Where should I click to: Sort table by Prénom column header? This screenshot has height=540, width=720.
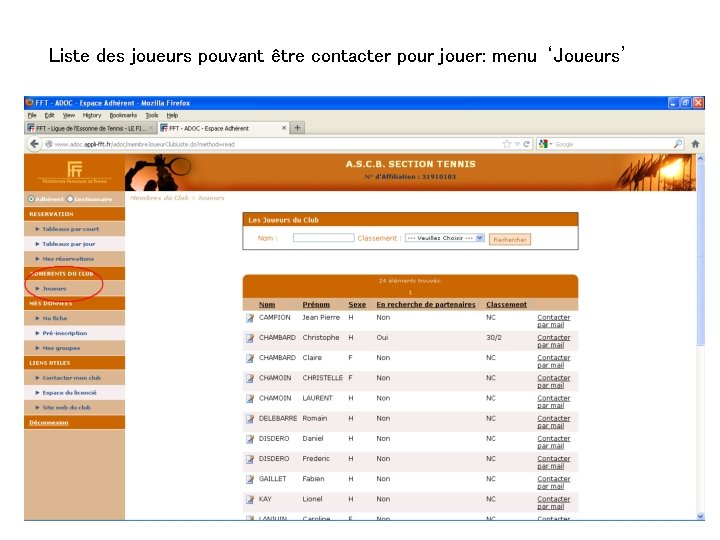316,304
